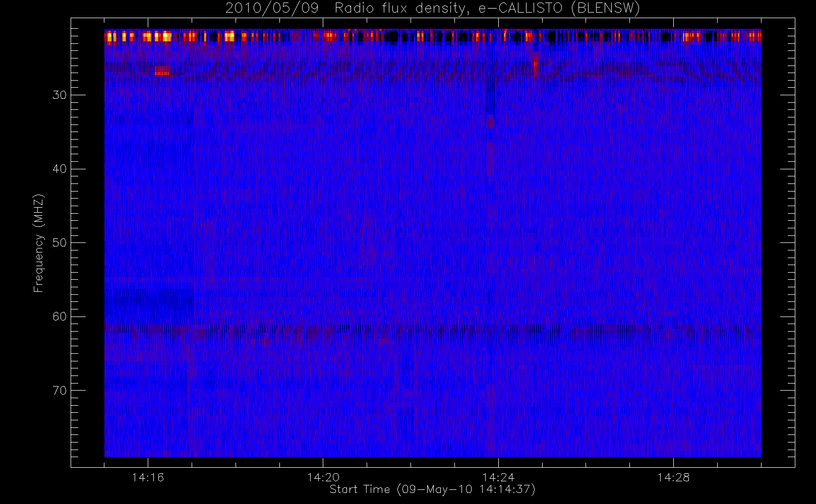816x504 pixels.
Task: Click the 14:16 time tick label
Action: coord(148,477)
